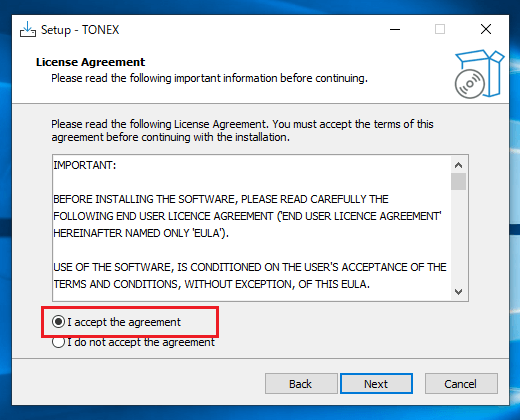Go back with the Back button
Image resolution: width=520 pixels, height=420 pixels.
tap(301, 384)
